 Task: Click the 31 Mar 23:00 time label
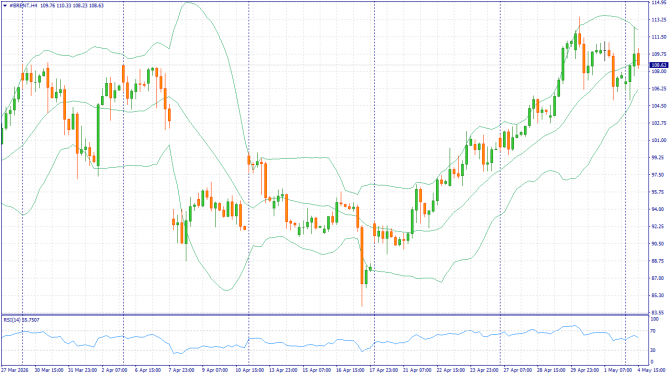(x=82, y=370)
